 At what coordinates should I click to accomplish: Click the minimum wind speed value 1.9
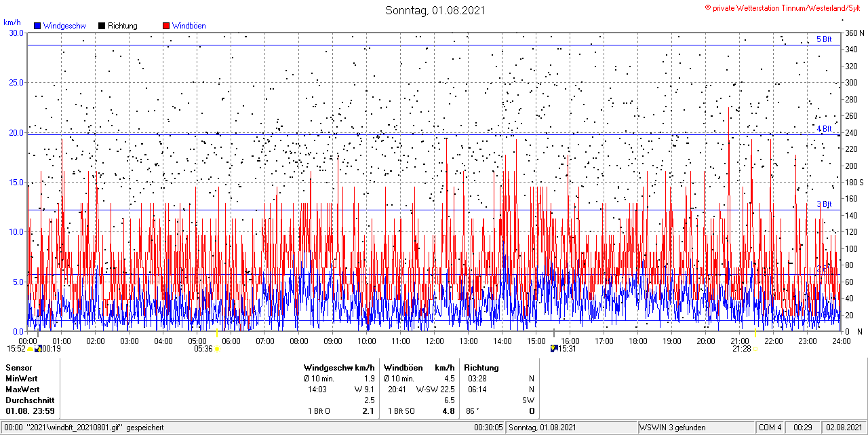click(x=369, y=379)
